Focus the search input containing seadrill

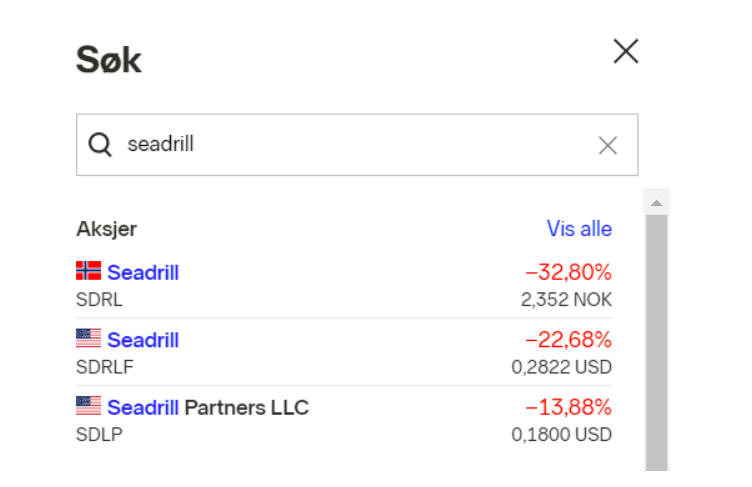pyautogui.click(x=350, y=145)
